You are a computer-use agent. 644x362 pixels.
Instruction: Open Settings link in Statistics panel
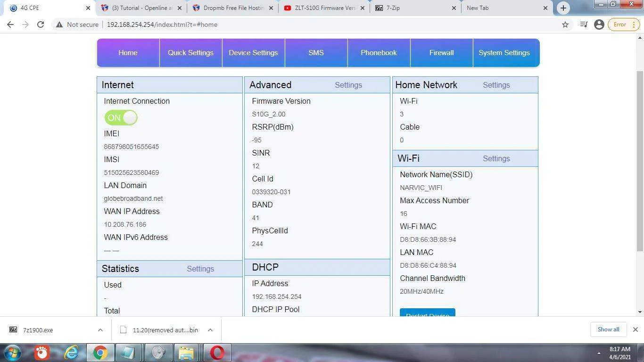pyautogui.click(x=200, y=269)
